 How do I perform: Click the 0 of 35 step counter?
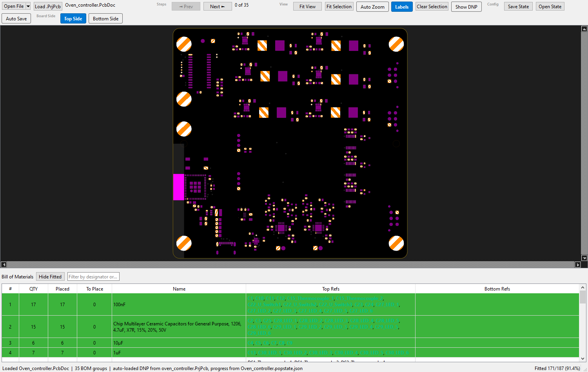coord(241,5)
